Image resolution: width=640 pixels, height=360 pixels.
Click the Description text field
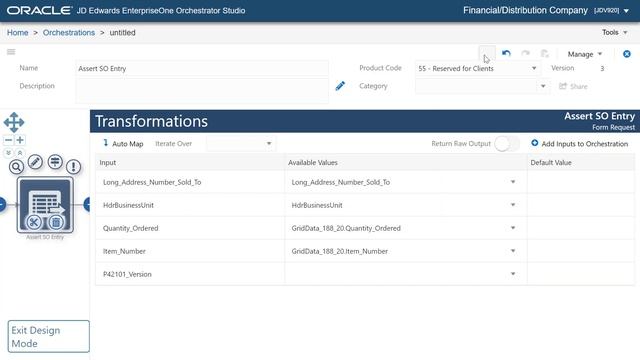click(x=202, y=91)
